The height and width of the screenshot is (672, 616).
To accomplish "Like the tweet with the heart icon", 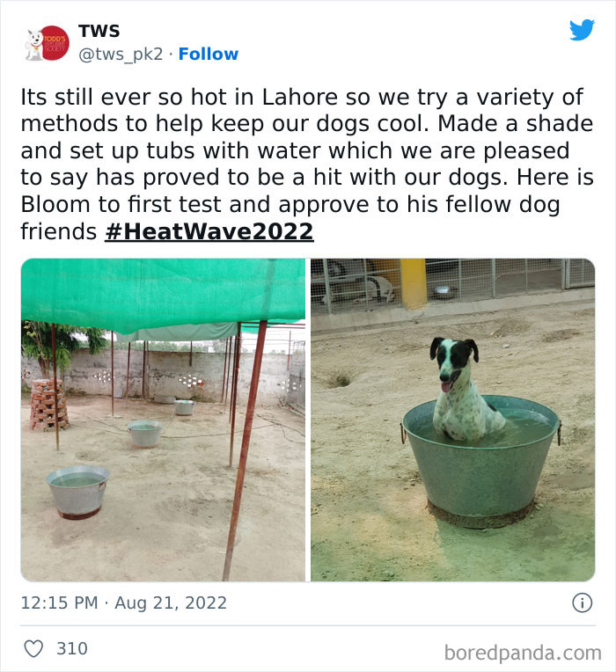I will click(x=33, y=648).
